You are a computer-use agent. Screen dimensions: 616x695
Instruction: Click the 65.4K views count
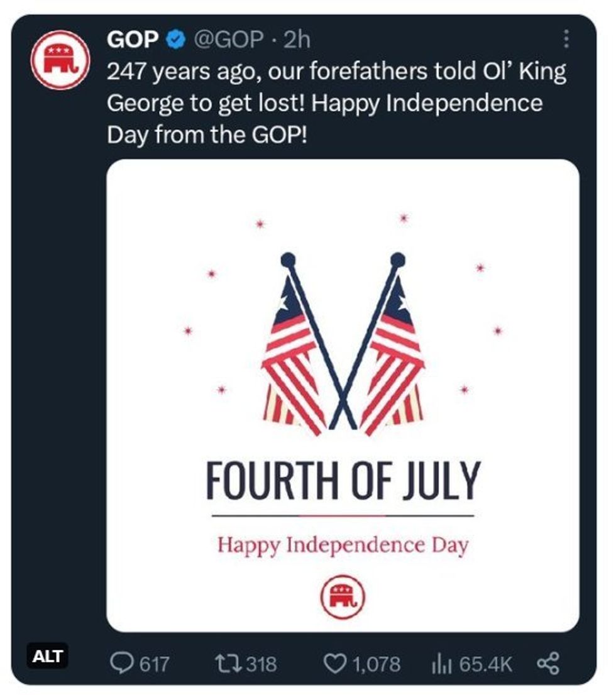coord(486,664)
